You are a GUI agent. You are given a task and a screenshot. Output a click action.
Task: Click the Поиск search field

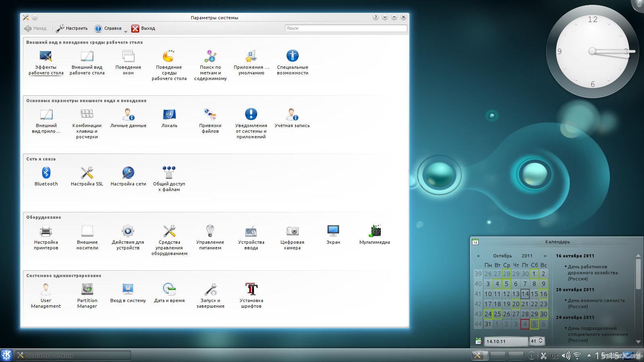click(x=345, y=28)
